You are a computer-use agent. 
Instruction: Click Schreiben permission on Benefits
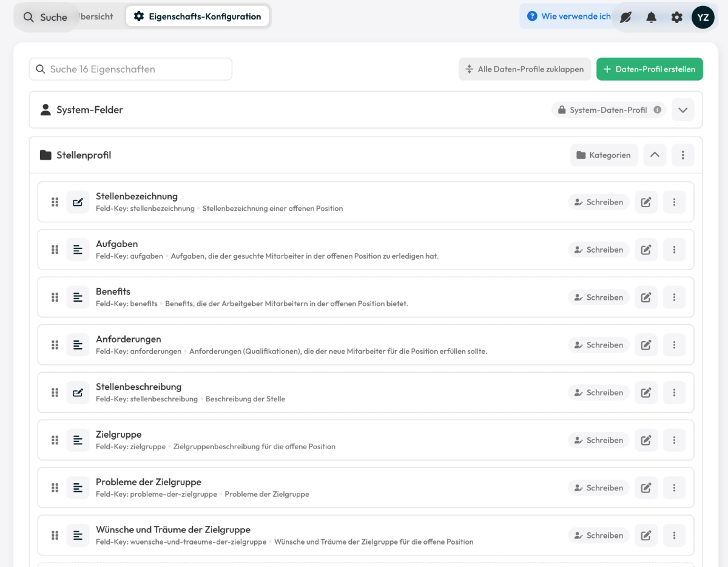coord(599,297)
